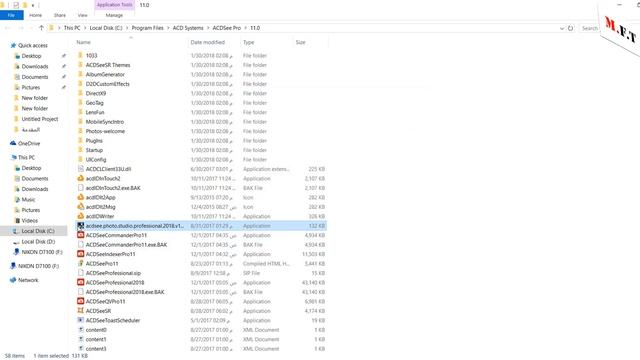Click the refresh button beside the address bar
The height and width of the screenshot is (360, 640).
click(570, 28)
